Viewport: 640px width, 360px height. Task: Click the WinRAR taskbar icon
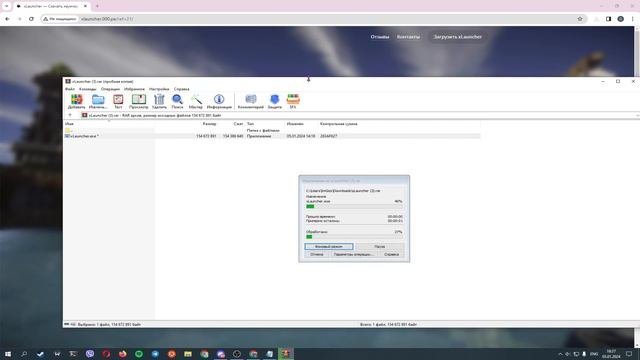coord(286,354)
